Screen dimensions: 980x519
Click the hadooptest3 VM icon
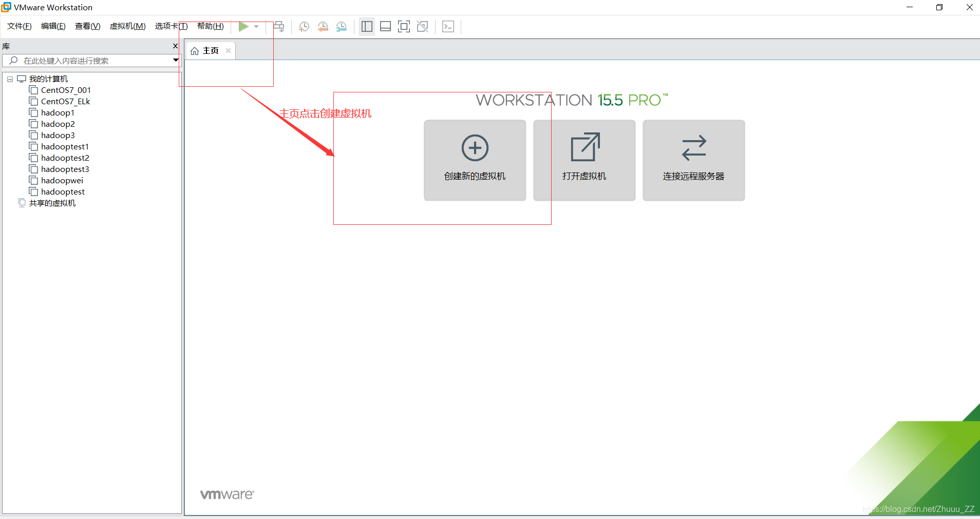[x=33, y=169]
